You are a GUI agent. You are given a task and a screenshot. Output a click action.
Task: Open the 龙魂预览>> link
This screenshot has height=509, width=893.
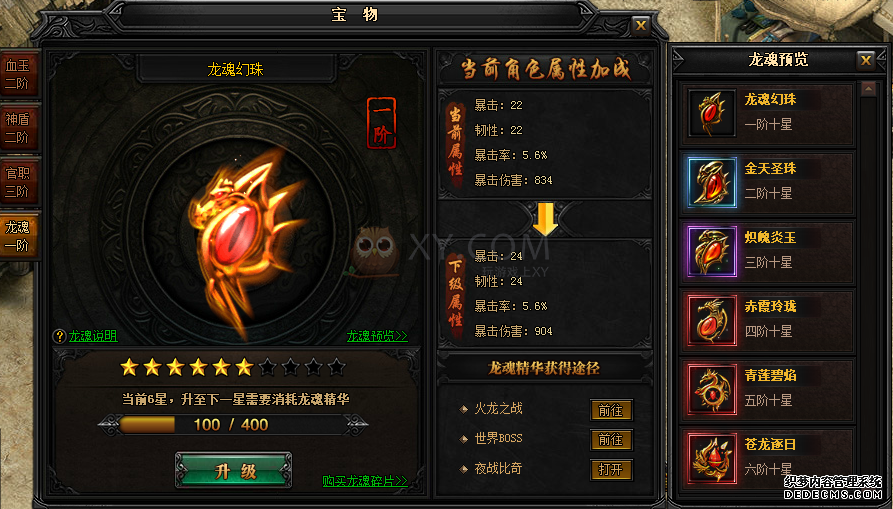pos(377,336)
